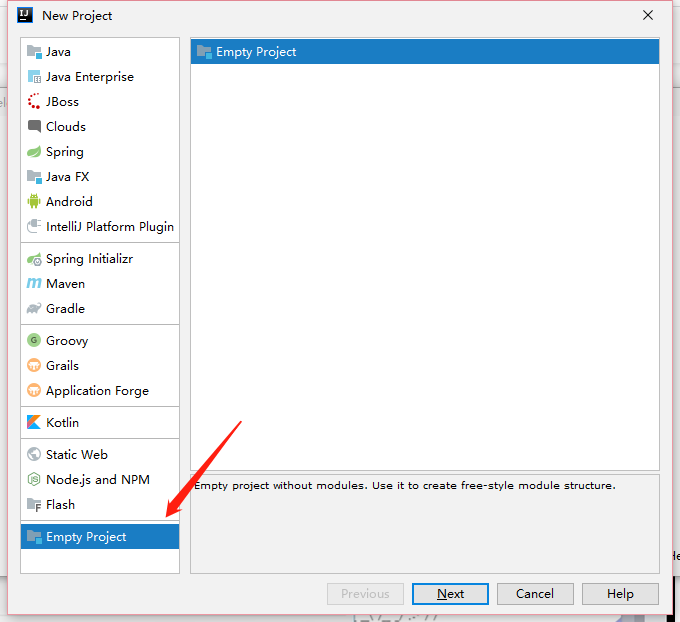Select the Java folder icon
680x622 pixels.
pyautogui.click(x=34, y=52)
